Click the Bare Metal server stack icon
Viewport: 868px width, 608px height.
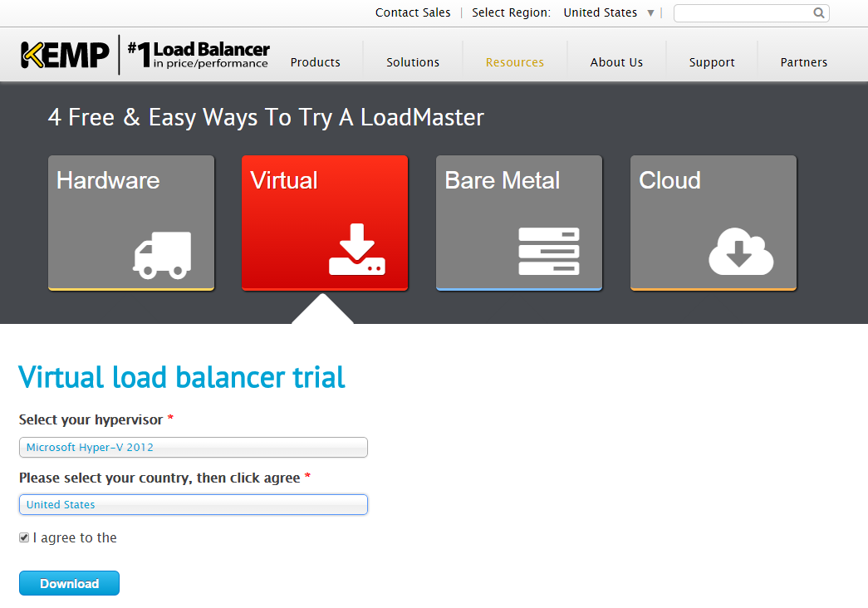[549, 251]
